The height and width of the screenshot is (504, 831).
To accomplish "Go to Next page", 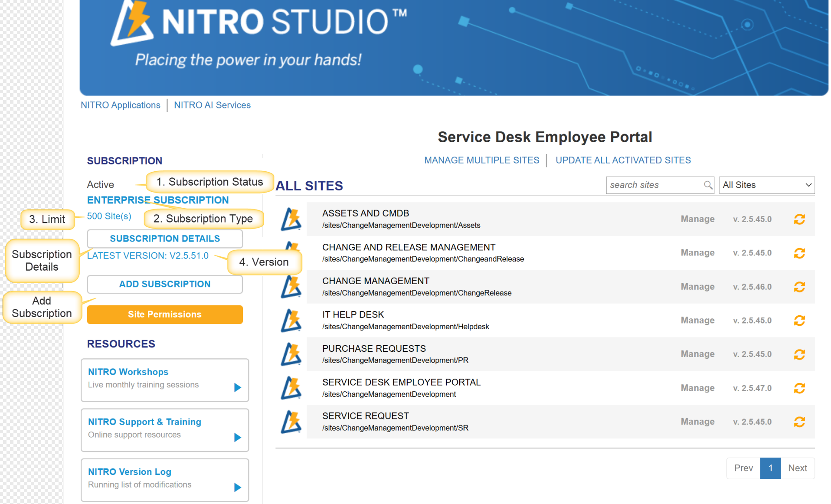I will tap(798, 468).
